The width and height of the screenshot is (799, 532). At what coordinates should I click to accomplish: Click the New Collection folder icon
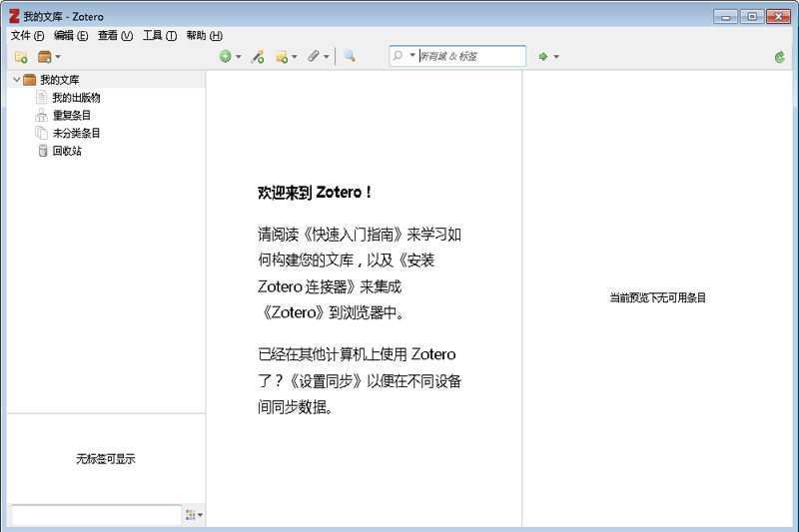pos(21,57)
